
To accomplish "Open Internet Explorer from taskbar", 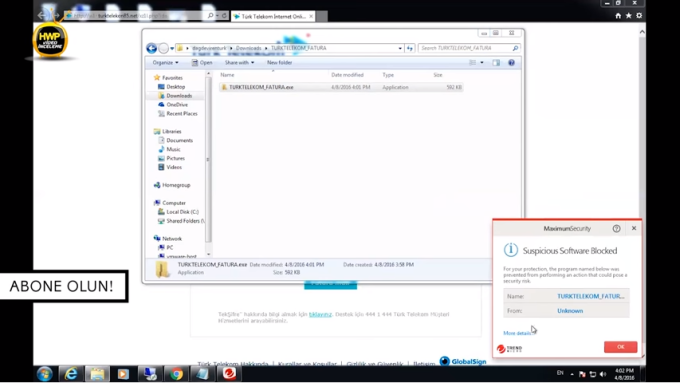I will coord(71,373).
